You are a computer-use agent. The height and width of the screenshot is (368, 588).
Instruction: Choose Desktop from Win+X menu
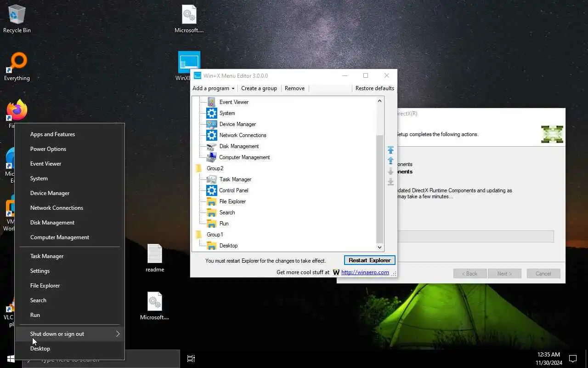pyautogui.click(x=70, y=349)
